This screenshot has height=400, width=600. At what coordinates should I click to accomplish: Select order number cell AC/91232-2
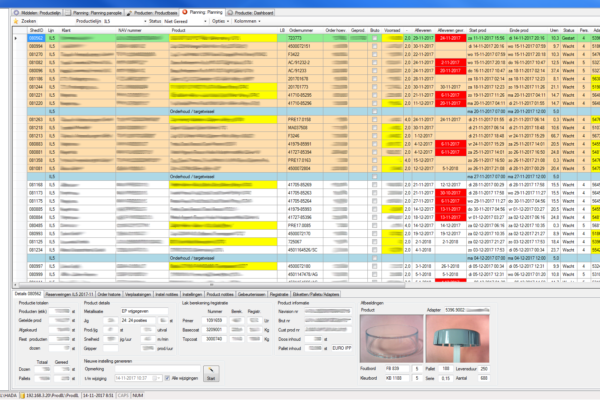pos(305,62)
